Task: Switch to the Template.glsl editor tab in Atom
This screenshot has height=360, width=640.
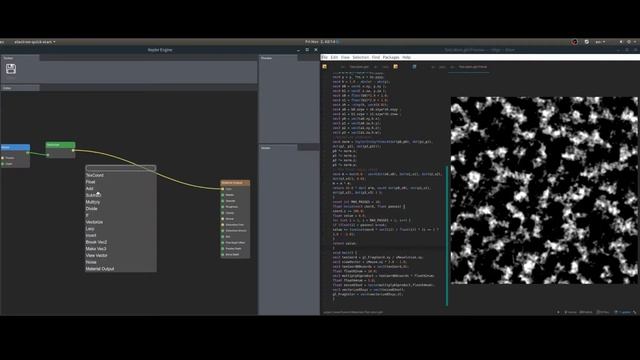Action: pos(359,67)
